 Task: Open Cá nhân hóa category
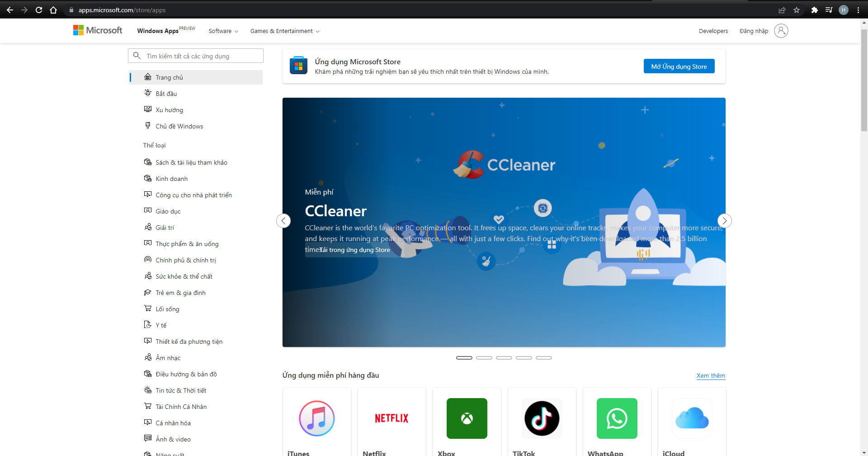point(196,423)
